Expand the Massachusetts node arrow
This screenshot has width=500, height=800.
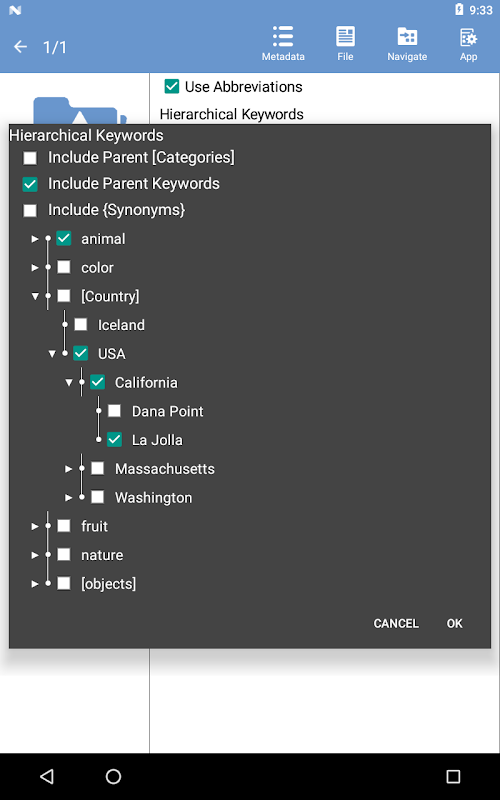coord(68,468)
